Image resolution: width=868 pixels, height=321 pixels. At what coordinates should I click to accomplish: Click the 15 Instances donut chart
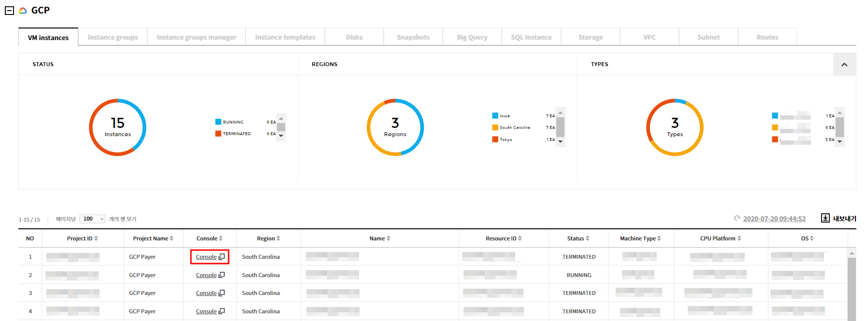117,127
